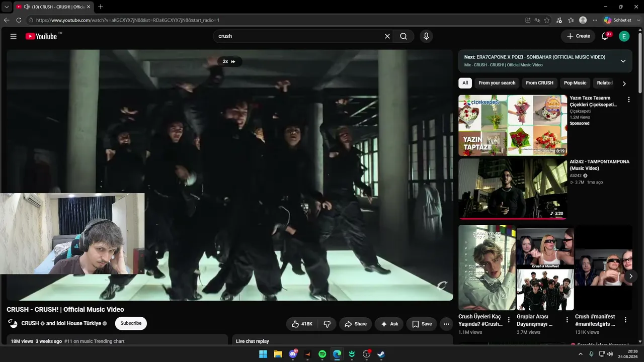
Task: Select the Pop Music chip
Action: click(575, 83)
